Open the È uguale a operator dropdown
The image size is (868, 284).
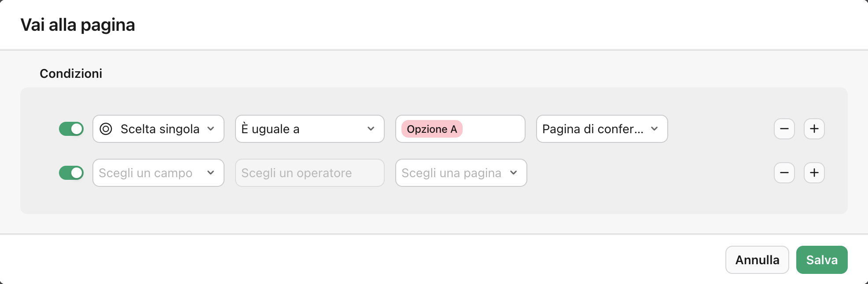(309, 129)
